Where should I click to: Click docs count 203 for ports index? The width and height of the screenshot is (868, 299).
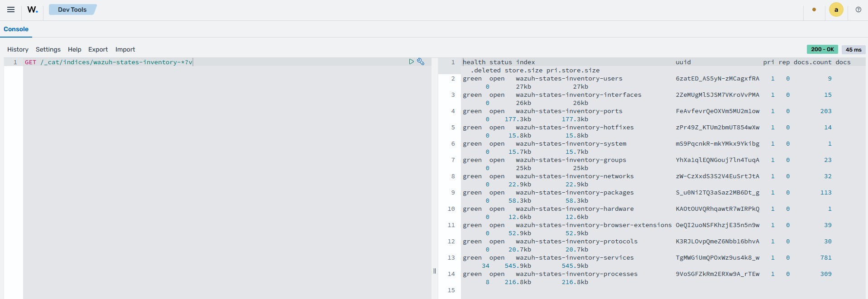pyautogui.click(x=826, y=111)
